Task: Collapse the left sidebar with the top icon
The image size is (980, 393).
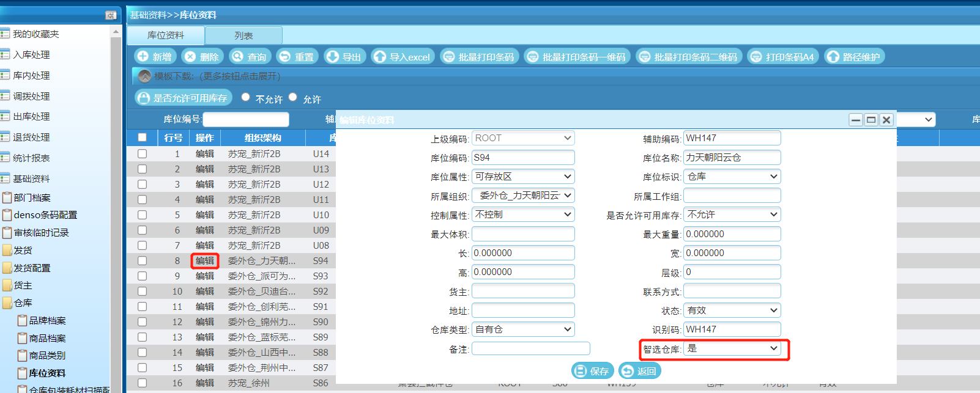Action: 111,15
